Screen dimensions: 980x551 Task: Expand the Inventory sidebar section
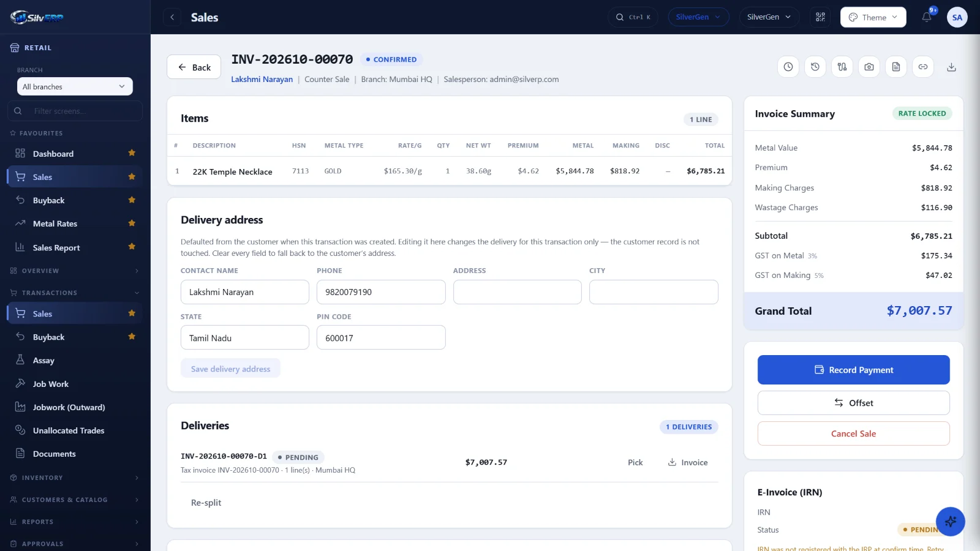pos(75,478)
